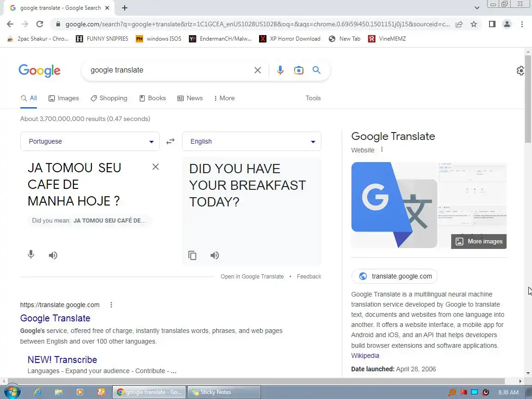Open the windows ISOS bookmark
This screenshot has height=399, width=532.
(159, 39)
